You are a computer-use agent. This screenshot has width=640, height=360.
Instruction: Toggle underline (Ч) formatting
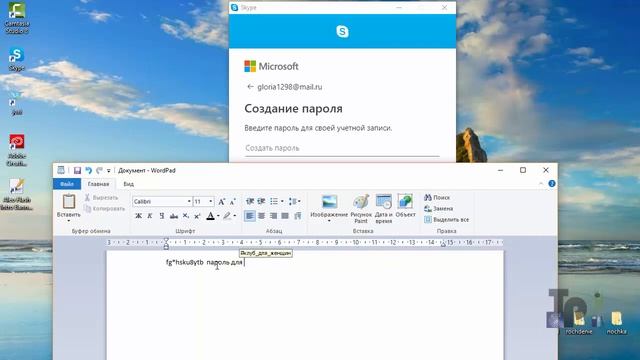[162, 216]
